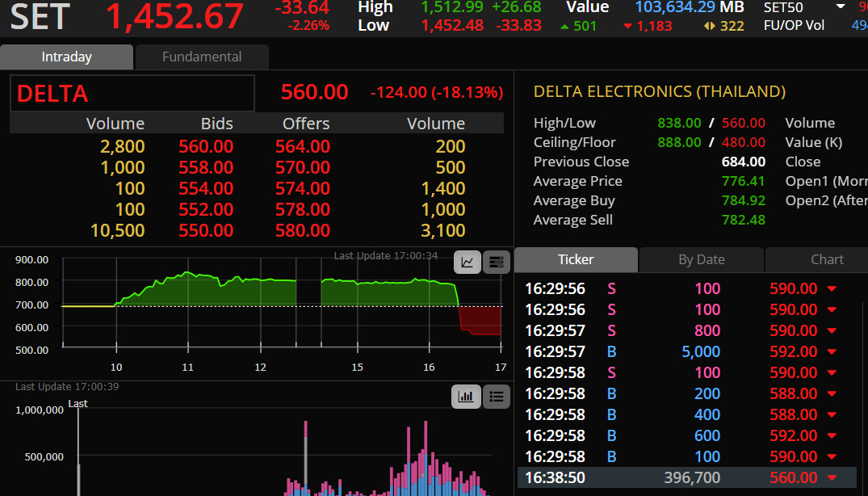Click the FU/OP Vol label
This screenshot has width=868, height=496.
(794, 26)
